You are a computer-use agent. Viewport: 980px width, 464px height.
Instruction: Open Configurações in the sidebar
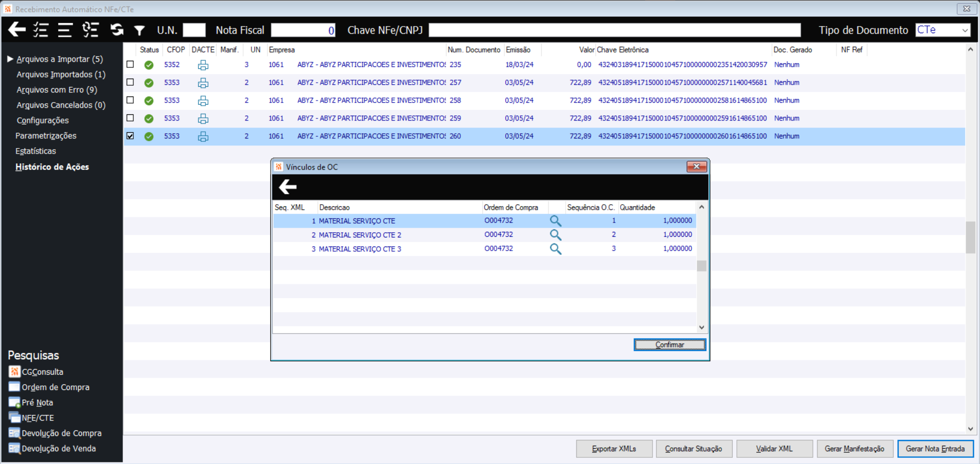pyautogui.click(x=42, y=120)
